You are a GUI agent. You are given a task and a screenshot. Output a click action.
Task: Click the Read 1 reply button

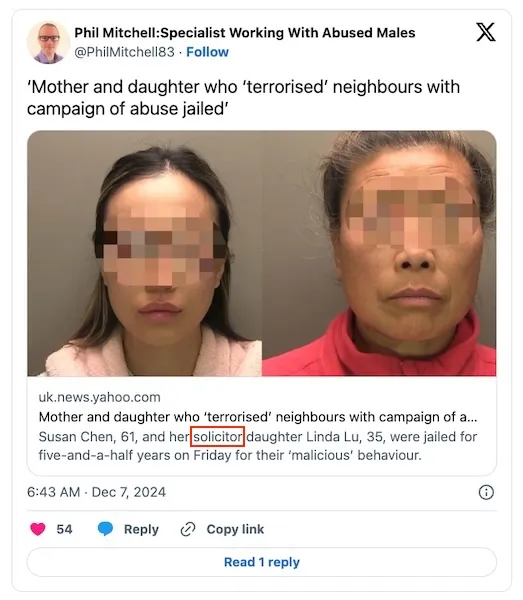[262, 562]
